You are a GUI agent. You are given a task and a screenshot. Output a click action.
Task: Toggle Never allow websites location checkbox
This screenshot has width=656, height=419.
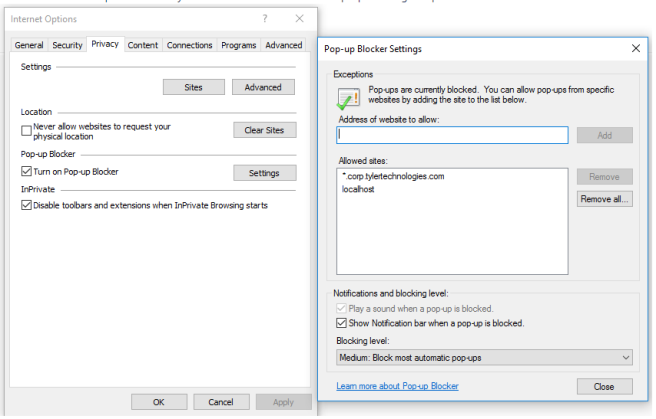[x=27, y=131]
